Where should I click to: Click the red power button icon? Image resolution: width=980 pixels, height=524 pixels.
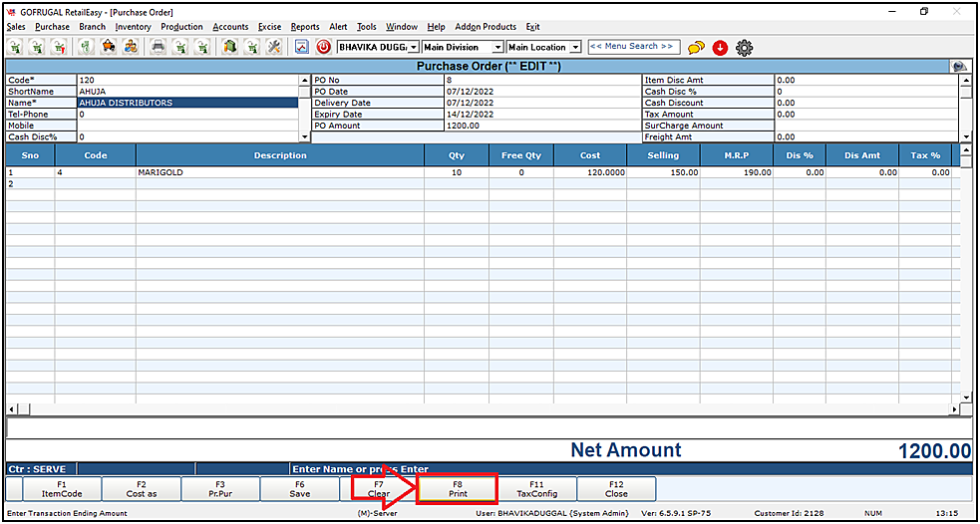[323, 47]
